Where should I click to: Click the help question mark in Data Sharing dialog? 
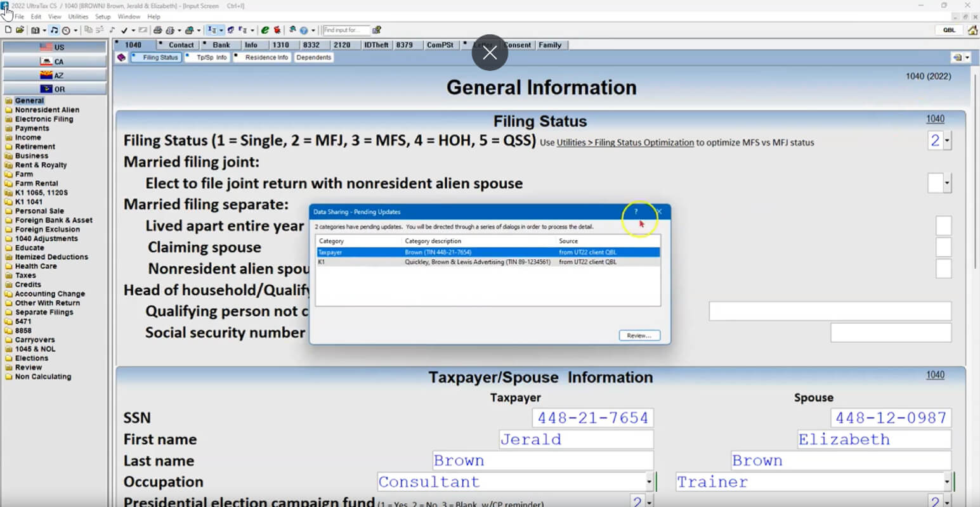coord(636,212)
